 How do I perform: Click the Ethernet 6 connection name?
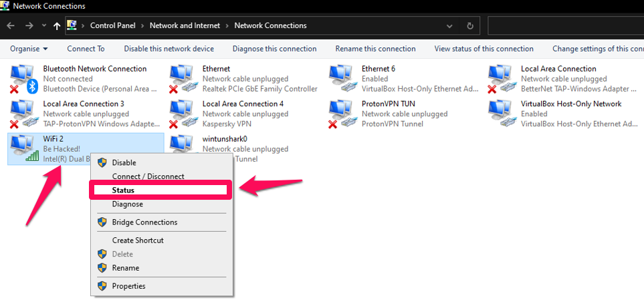pos(379,69)
